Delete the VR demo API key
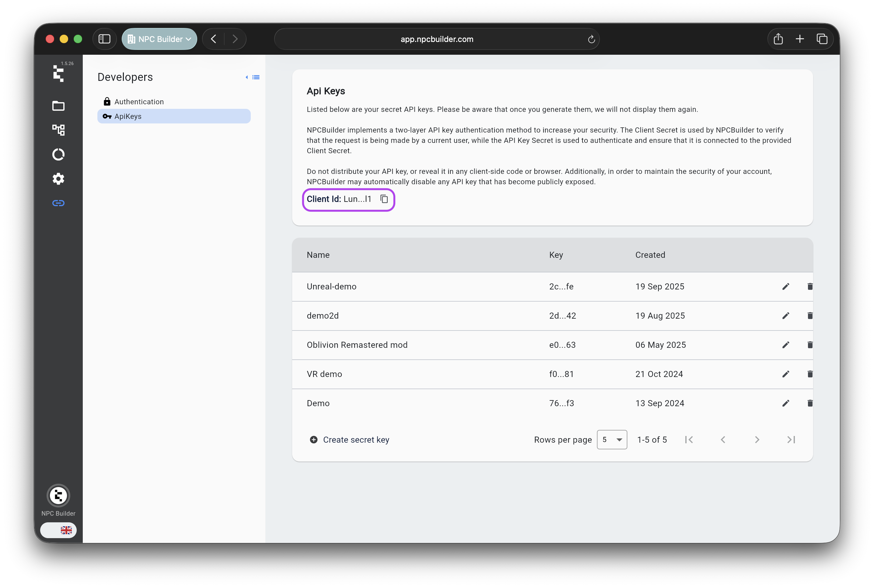874x588 pixels. [x=809, y=374]
